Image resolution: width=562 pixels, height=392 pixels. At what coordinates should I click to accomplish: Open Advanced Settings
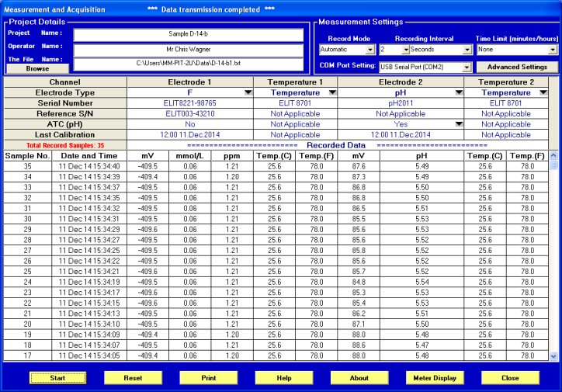[517, 67]
